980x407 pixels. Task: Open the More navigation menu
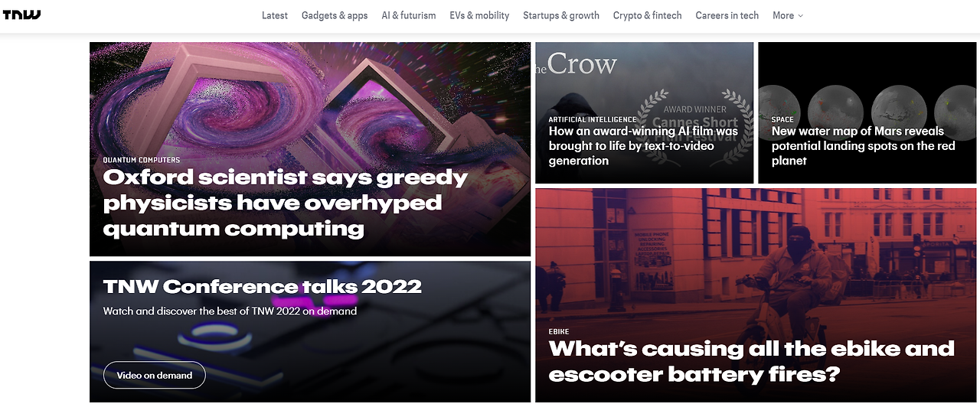pyautogui.click(x=788, y=15)
